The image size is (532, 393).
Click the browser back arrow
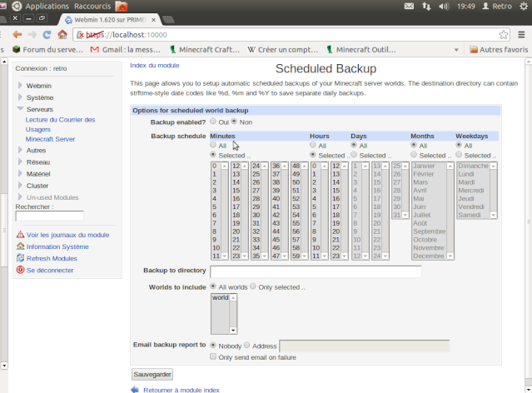pos(17,34)
